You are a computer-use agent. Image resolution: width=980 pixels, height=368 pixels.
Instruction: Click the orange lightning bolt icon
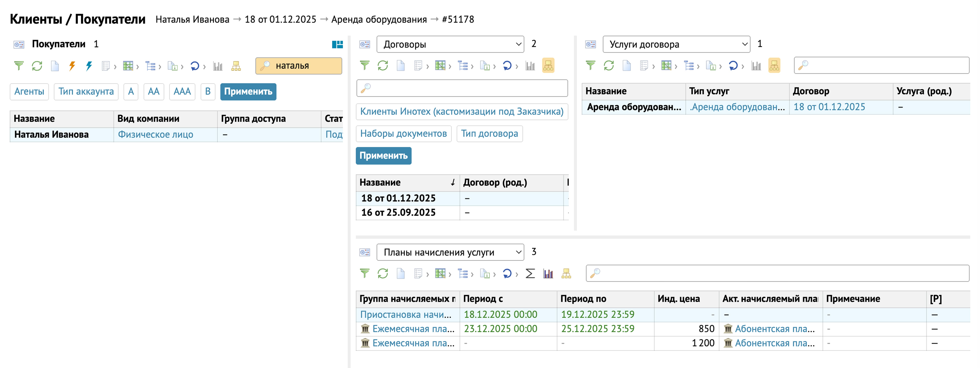pos(72,66)
